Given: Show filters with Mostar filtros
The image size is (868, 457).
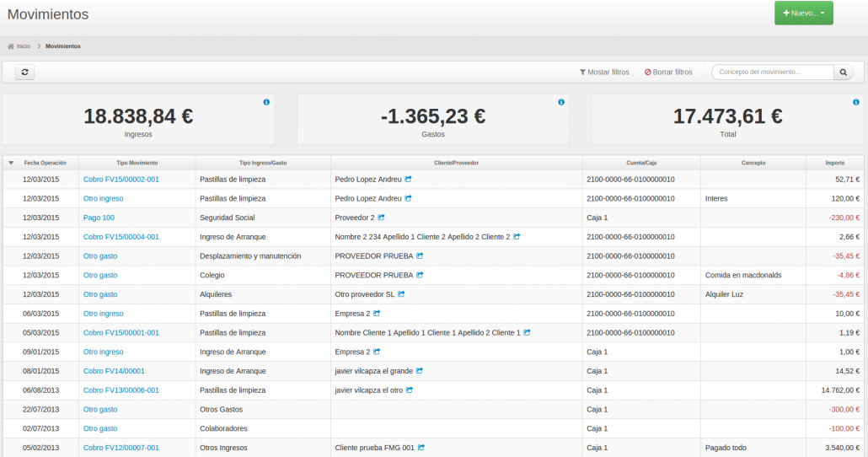Looking at the screenshot, I should point(604,73).
